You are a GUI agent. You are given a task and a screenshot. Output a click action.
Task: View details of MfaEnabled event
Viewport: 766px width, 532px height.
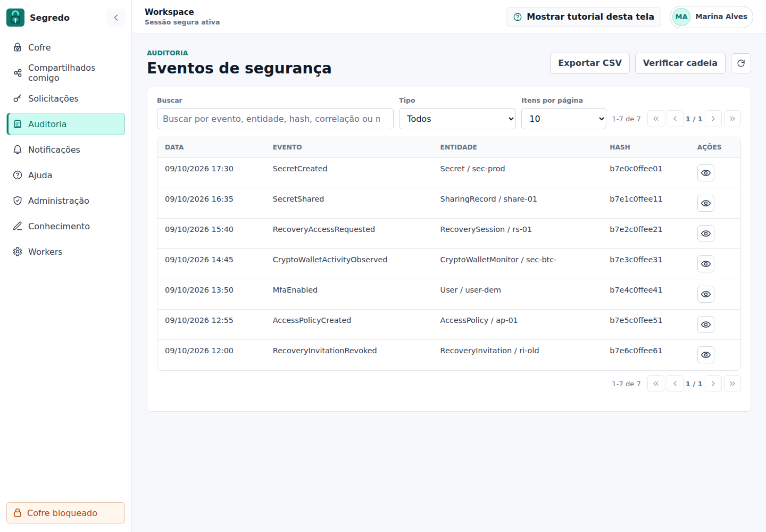[x=706, y=294]
